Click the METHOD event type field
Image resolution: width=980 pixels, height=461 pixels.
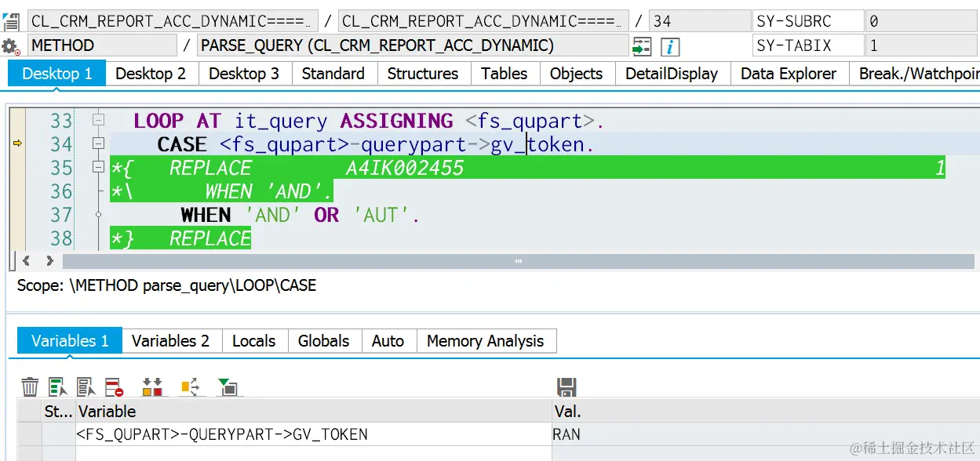point(102,45)
